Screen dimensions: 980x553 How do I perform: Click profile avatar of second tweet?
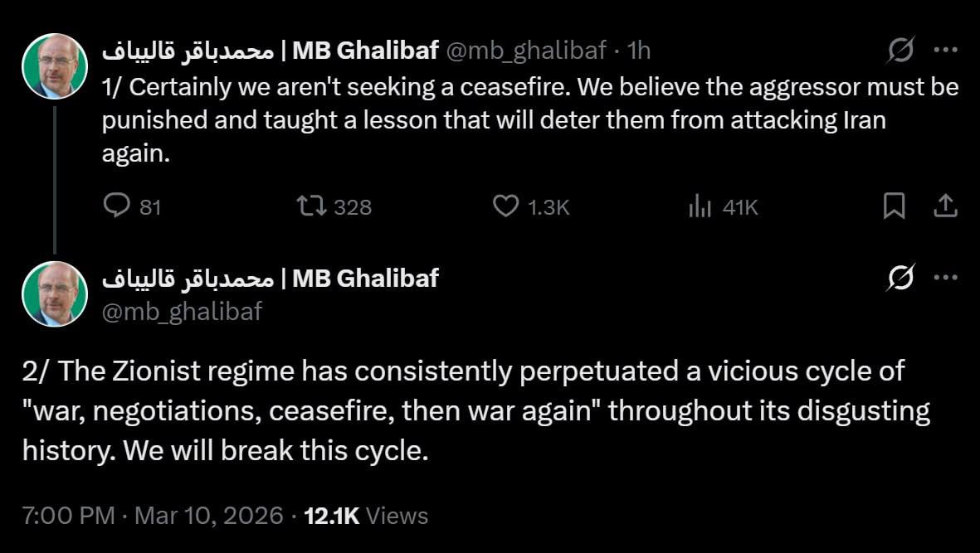pyautogui.click(x=55, y=293)
